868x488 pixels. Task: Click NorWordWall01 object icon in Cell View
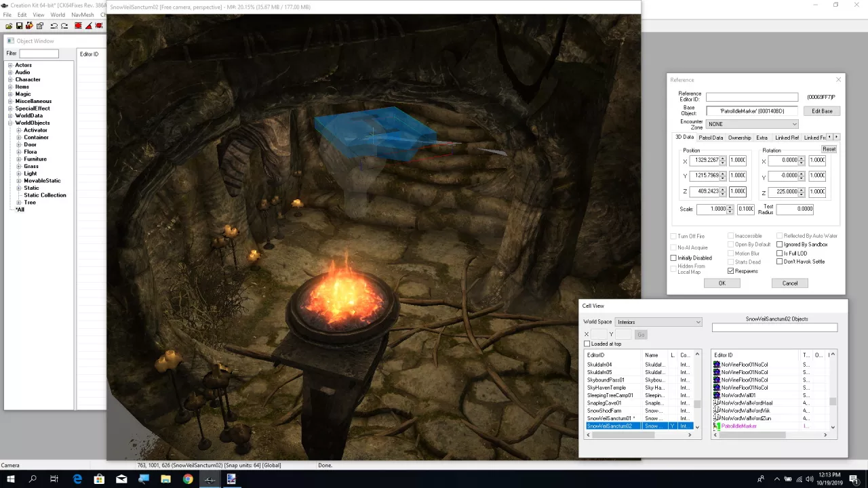pos(717,395)
